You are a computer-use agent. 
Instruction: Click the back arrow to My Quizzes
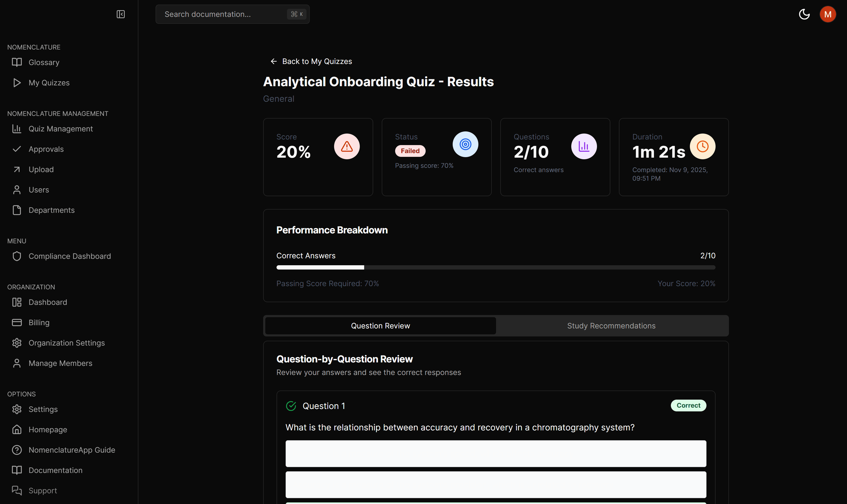(x=274, y=61)
